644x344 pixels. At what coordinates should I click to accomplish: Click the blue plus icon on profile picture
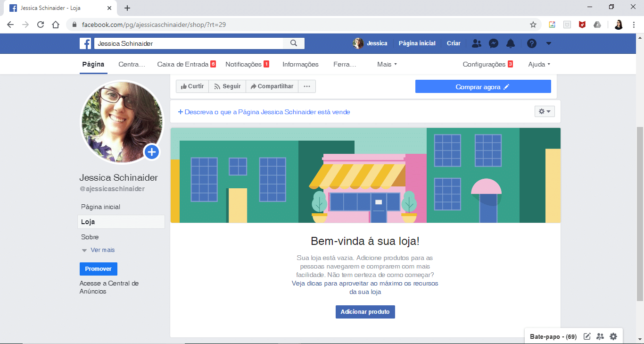pos(152,152)
